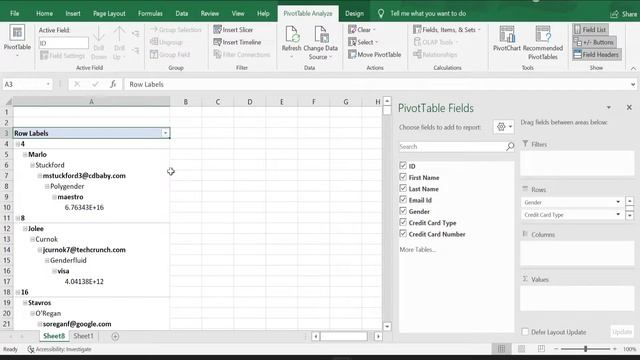Click the Active Field name box

[64, 43]
